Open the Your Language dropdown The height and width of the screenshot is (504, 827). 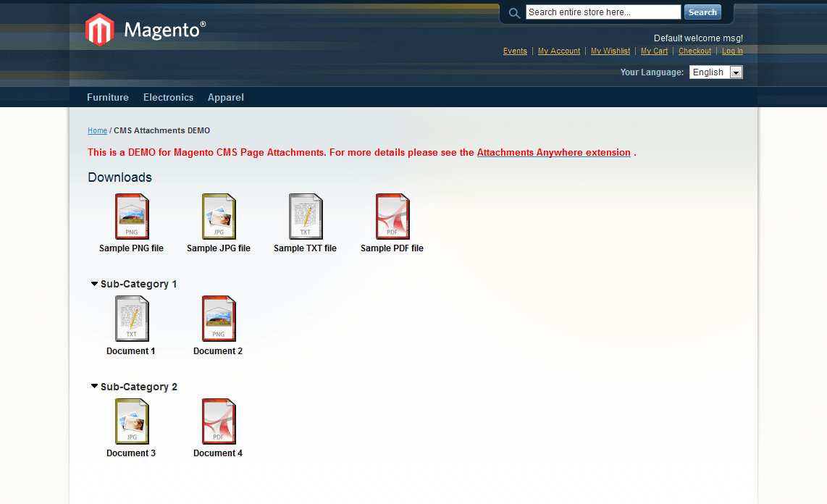tap(715, 72)
